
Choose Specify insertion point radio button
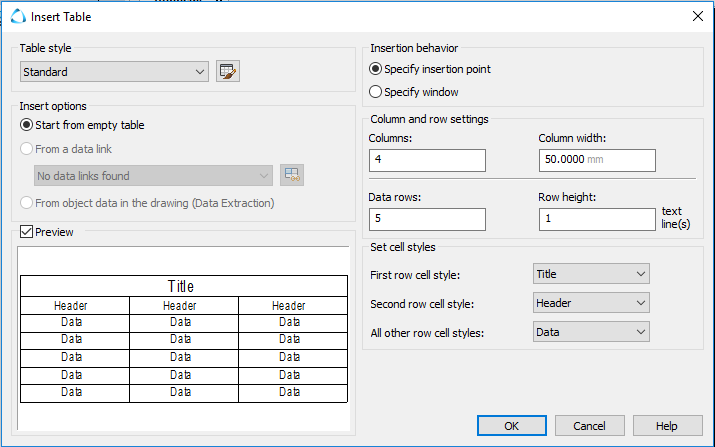click(x=376, y=69)
